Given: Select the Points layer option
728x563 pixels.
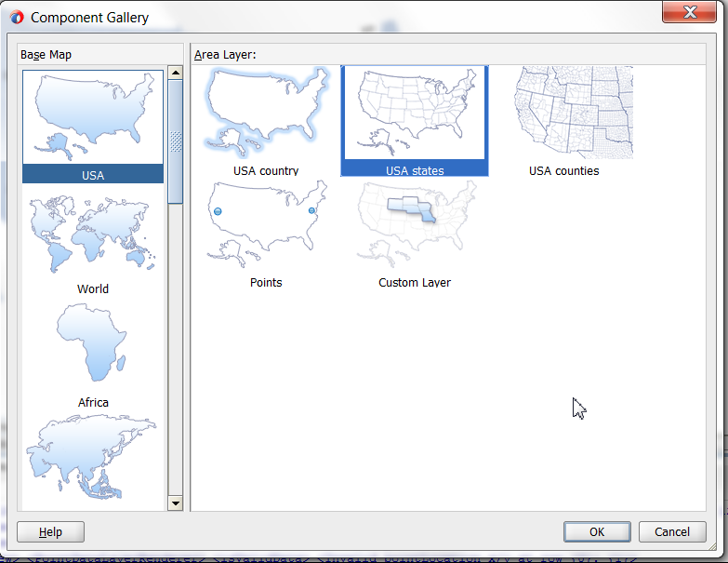Looking at the screenshot, I should [266, 235].
